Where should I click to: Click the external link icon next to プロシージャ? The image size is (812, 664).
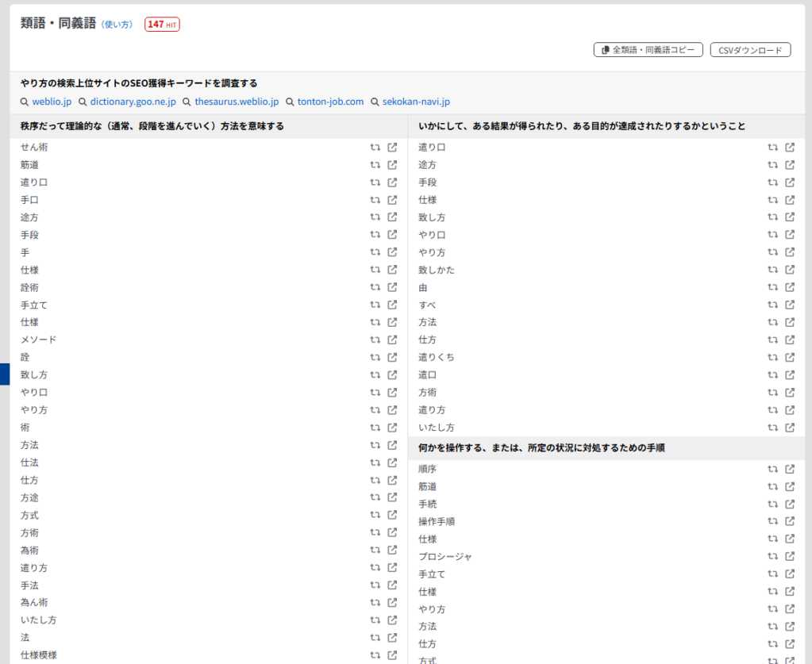coord(790,557)
